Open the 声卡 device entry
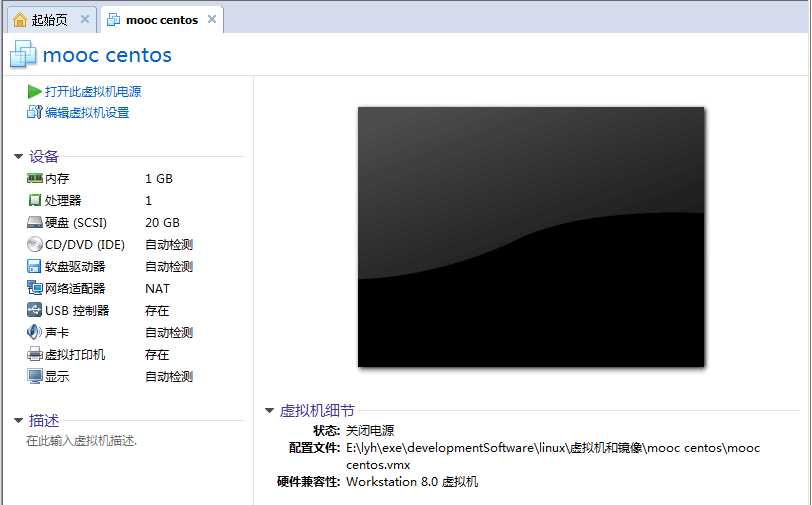 pyautogui.click(x=57, y=333)
